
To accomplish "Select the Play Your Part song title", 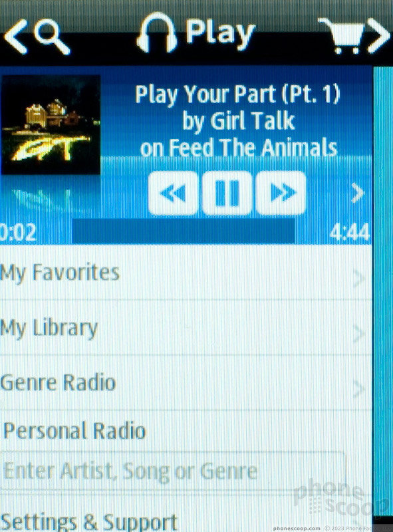I will tap(237, 94).
